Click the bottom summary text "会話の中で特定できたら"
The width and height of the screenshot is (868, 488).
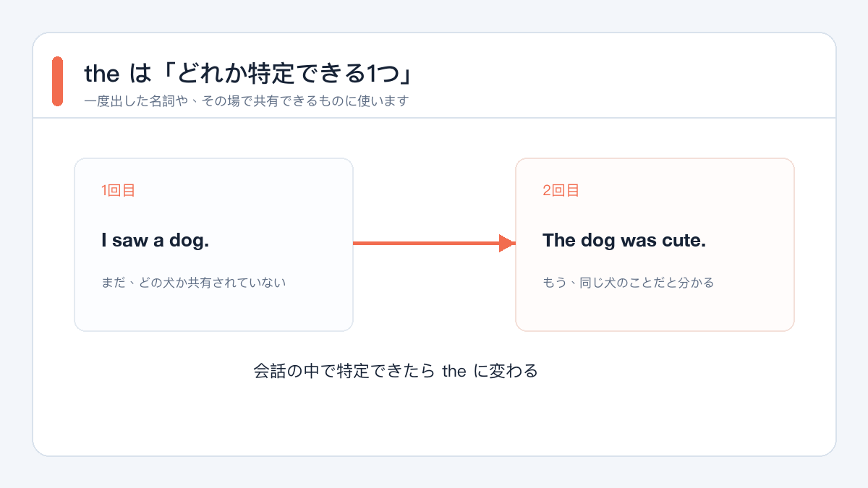pos(344,372)
